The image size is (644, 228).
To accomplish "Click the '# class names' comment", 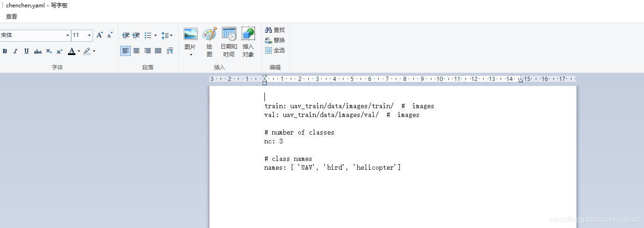I will pyautogui.click(x=288, y=159).
